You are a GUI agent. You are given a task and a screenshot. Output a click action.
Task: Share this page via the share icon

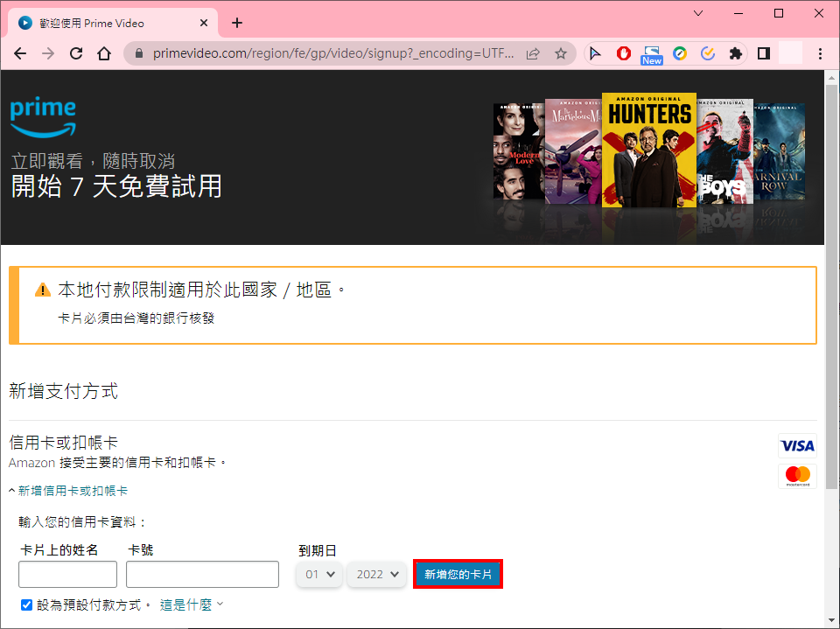(533, 53)
